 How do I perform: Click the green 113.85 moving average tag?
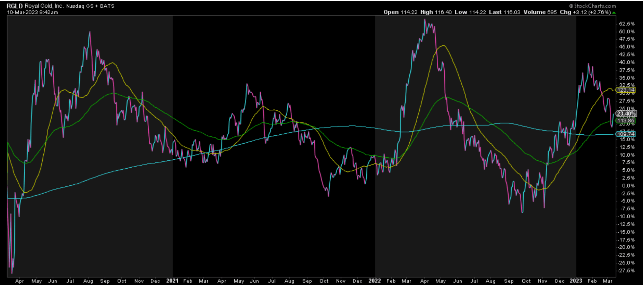(626, 121)
